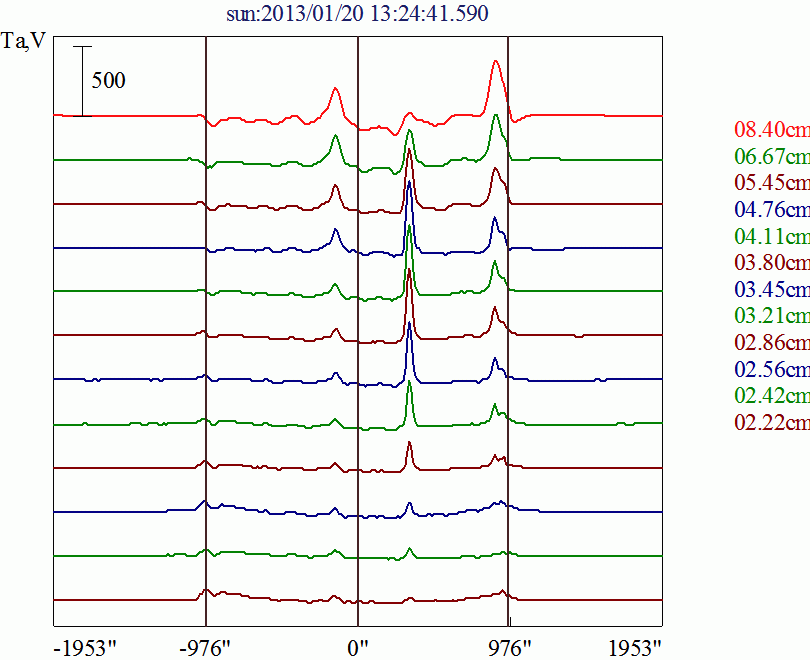Click the 03.80cm wavelength legend label
Image resolution: width=810 pixels, height=660 pixels.
(x=772, y=262)
